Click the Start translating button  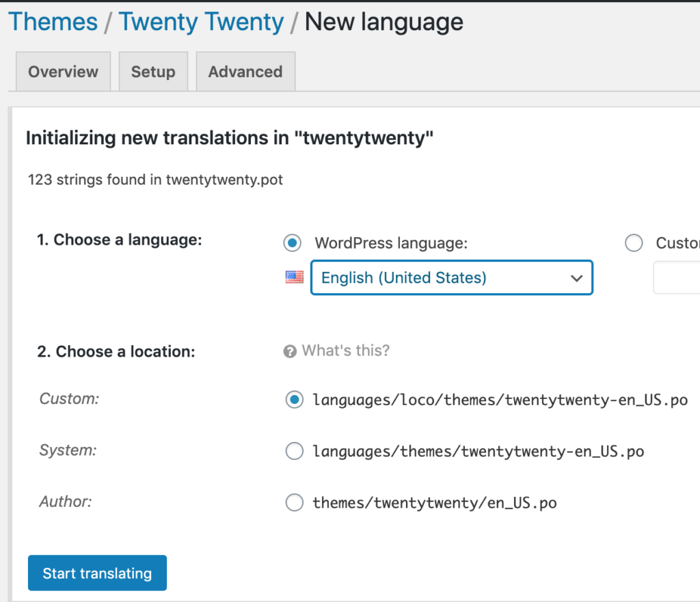(97, 573)
